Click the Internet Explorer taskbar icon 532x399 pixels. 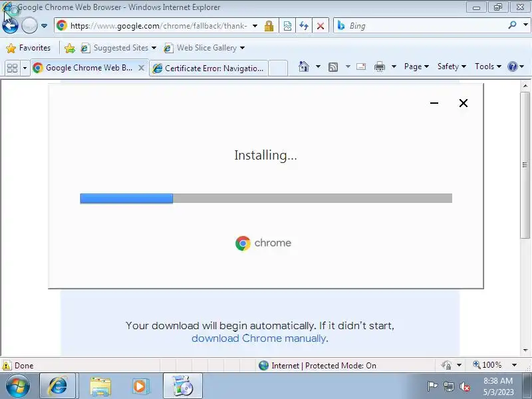point(58,386)
